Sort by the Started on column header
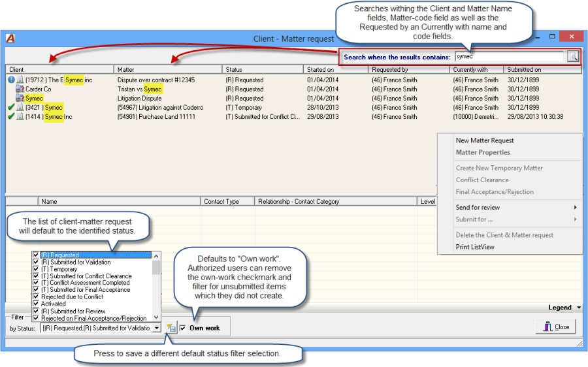 click(336, 69)
